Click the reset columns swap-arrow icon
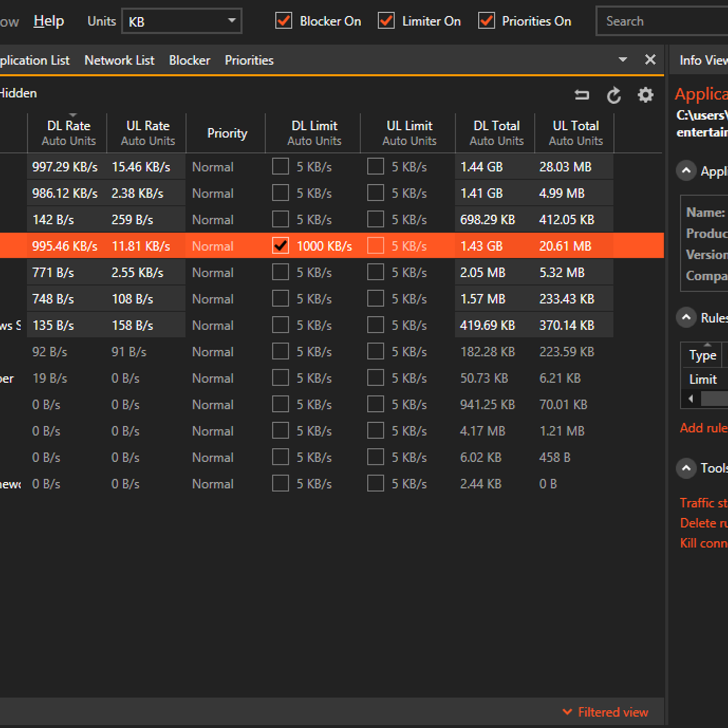 [x=581, y=95]
